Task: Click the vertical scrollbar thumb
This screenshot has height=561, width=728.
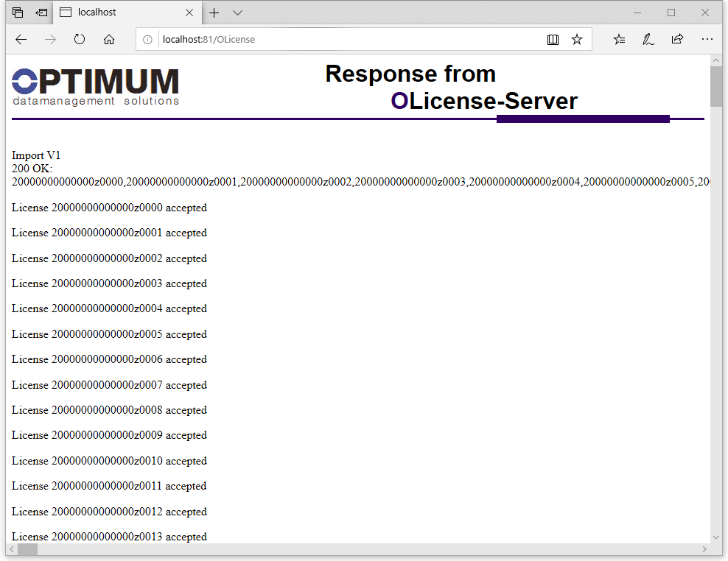Action: pyautogui.click(x=716, y=86)
